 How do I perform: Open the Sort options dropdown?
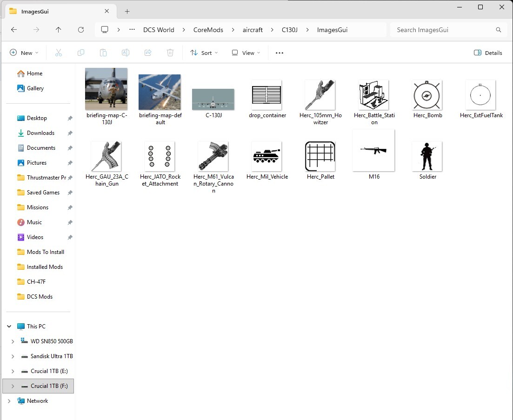click(204, 53)
